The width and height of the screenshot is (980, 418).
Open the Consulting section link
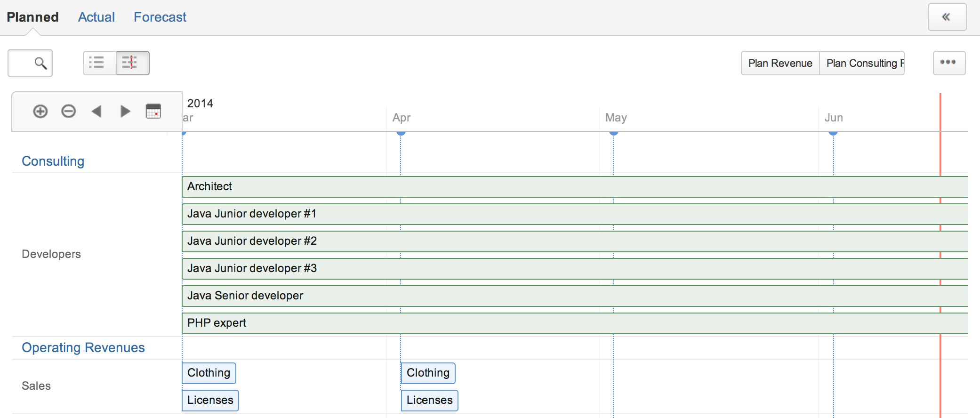(x=53, y=161)
